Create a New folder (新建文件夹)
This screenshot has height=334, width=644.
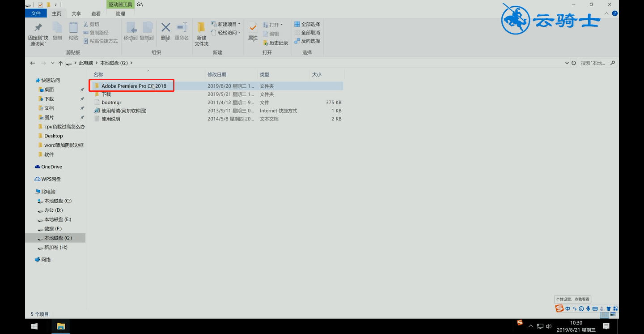[x=202, y=34]
